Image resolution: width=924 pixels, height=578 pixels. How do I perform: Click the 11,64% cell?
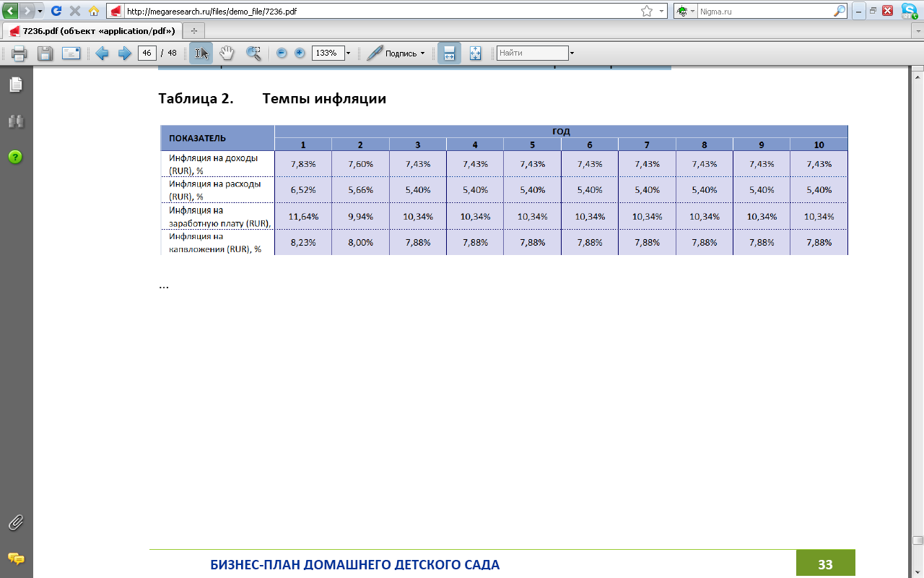pos(302,217)
